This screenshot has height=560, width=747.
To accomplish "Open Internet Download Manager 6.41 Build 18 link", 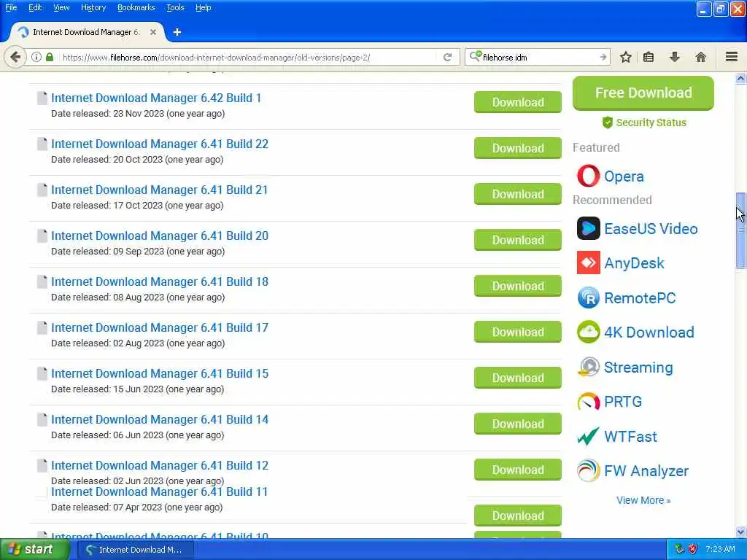I will [x=160, y=281].
